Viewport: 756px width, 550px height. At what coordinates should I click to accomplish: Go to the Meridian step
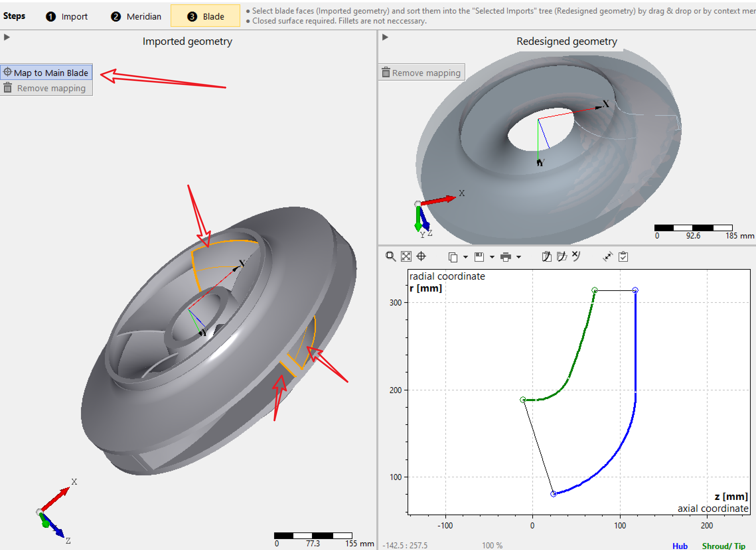[x=136, y=16]
